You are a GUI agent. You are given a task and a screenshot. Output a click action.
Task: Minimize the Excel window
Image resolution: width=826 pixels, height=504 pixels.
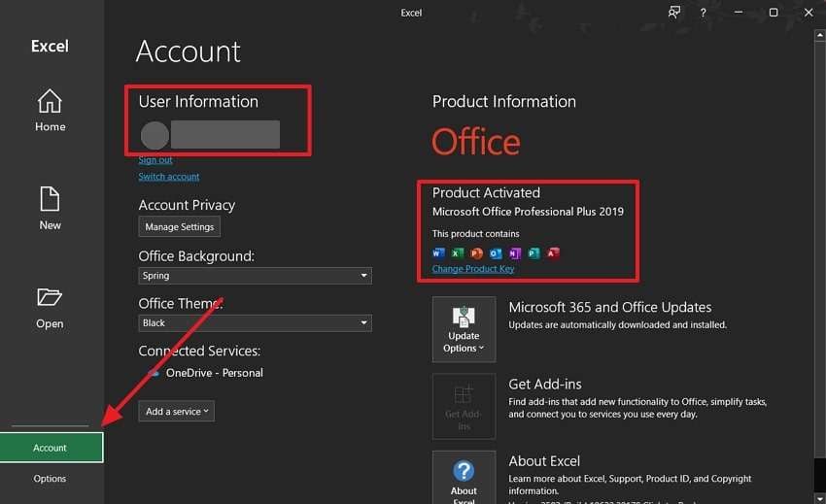(x=739, y=12)
